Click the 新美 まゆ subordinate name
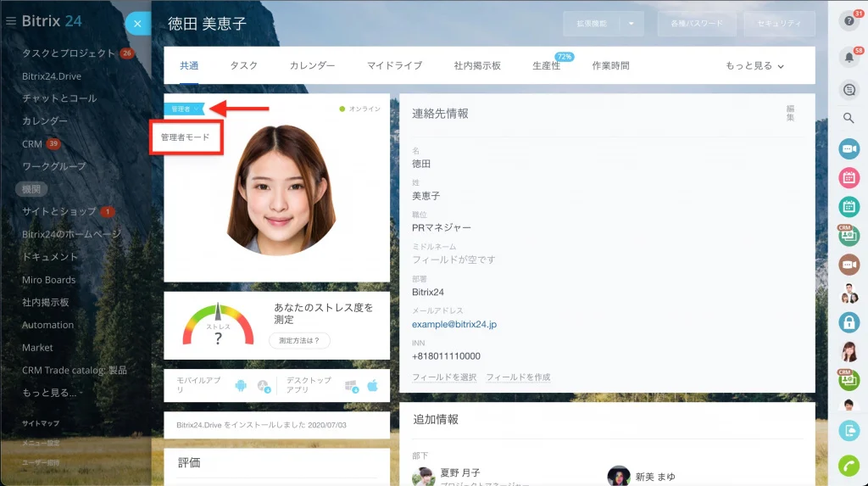This screenshot has height=486, width=868. coord(655,477)
